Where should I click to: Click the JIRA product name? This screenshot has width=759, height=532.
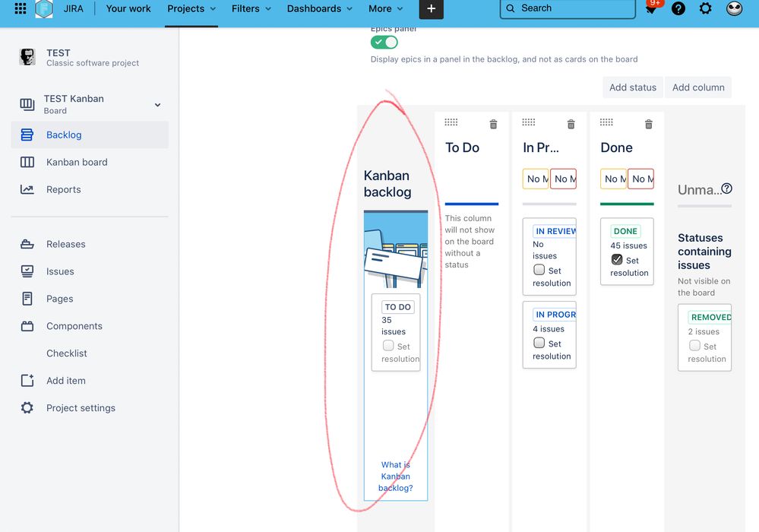tap(73, 8)
